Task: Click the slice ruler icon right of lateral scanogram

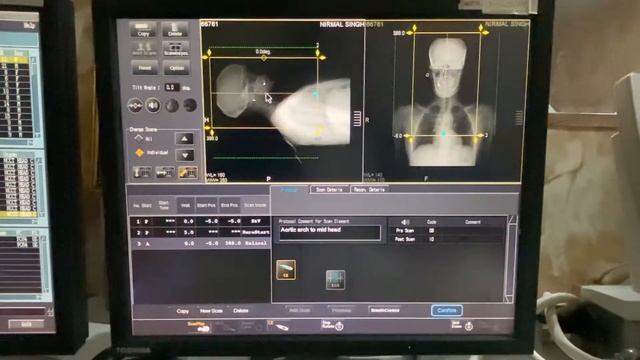Action: [x=357, y=119]
